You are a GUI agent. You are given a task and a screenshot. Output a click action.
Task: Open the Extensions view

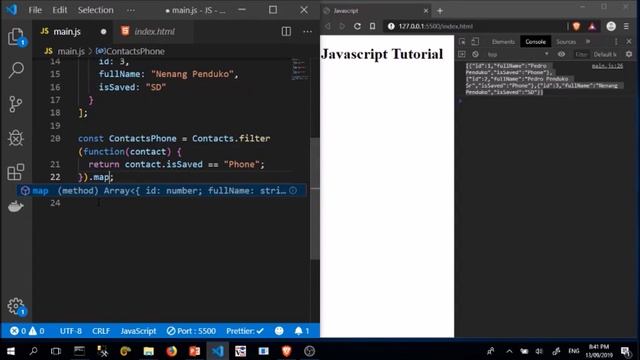pyautogui.click(x=16, y=172)
